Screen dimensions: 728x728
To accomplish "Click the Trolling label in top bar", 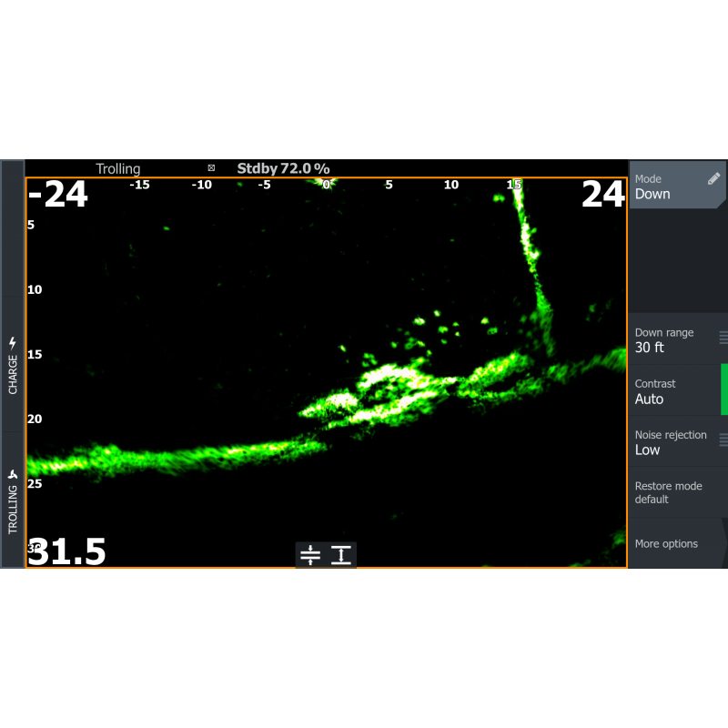I will coord(118,168).
